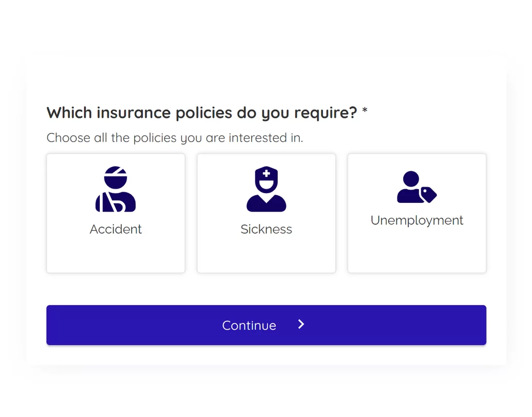Click the head bandage on Accident icon

[x=116, y=172]
